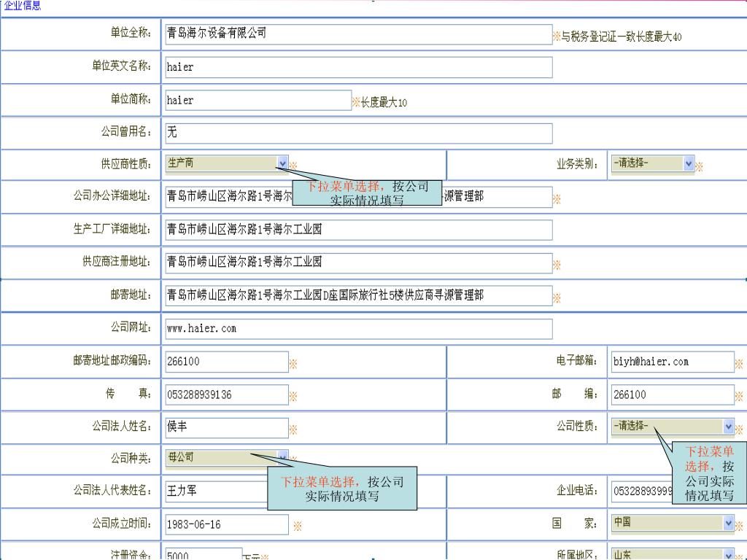Viewport: 747px width, 560px height.
Task: Expand the 业务类别 dropdown
Action: 653,163
